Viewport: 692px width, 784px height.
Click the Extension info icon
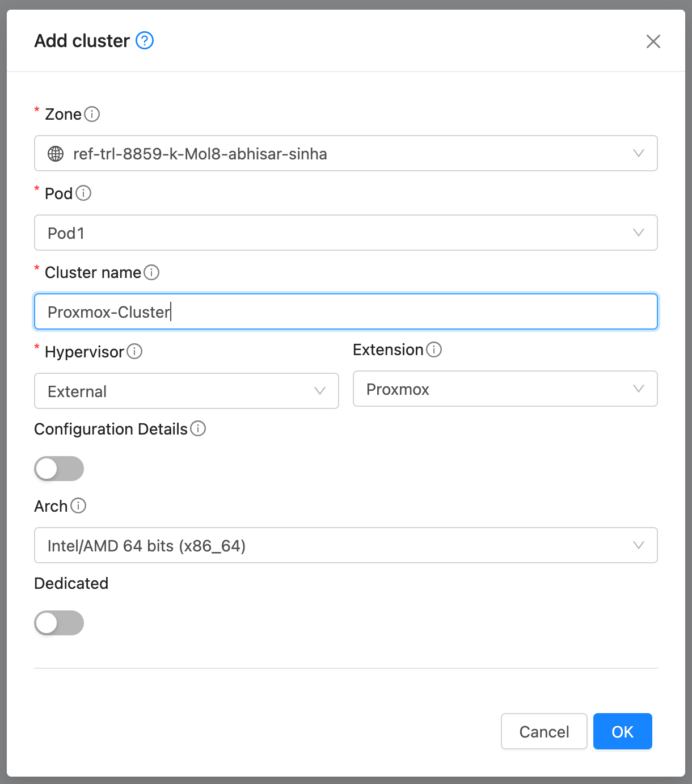434,350
